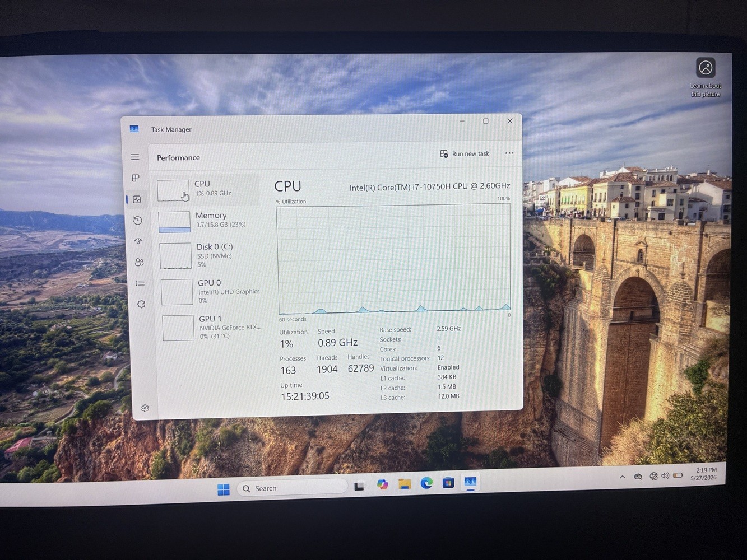Open Task Manager Settings gear
The width and height of the screenshot is (747, 560).
click(145, 408)
